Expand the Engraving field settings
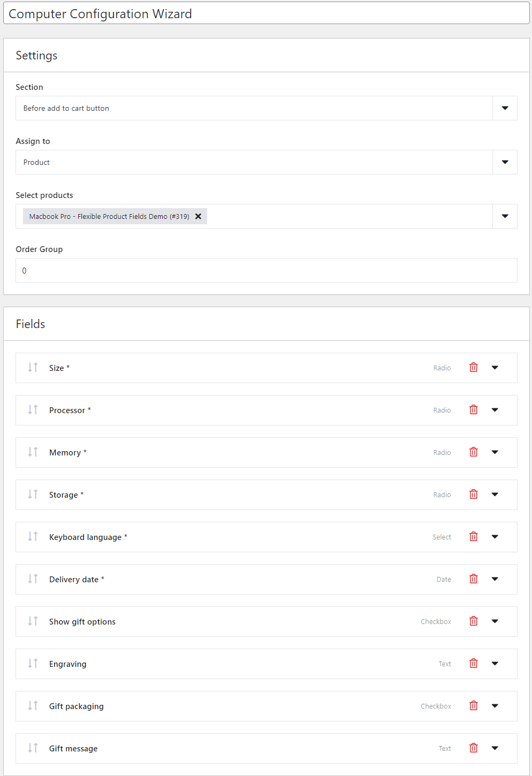Viewport: 532px width, 776px height. pyautogui.click(x=495, y=664)
